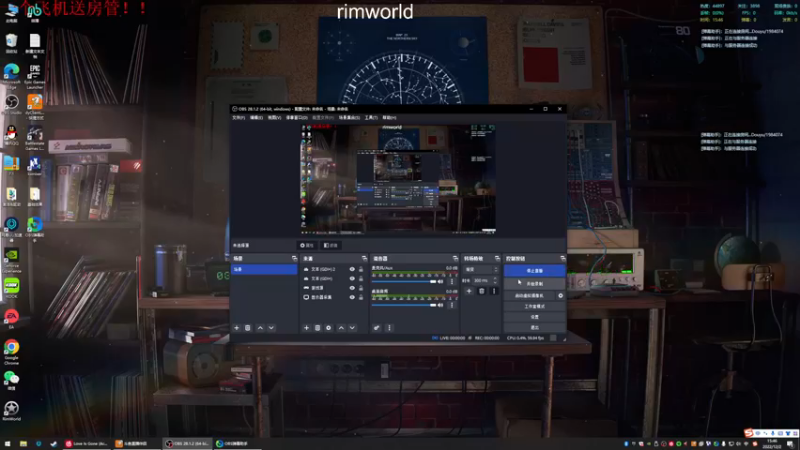Click the Exit button in Controls
The height and width of the screenshot is (450, 800).
534,327
